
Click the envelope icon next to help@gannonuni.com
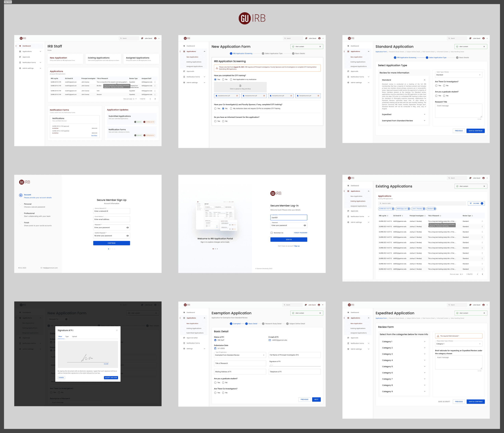point(41,268)
